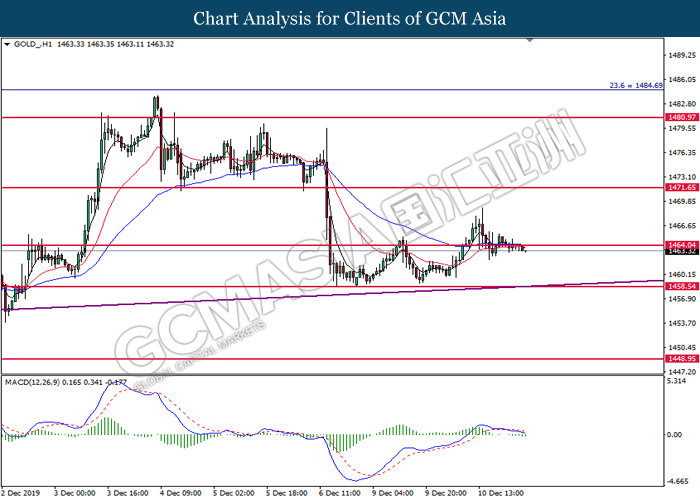Click the current price tag on the price axis

pos(681,252)
